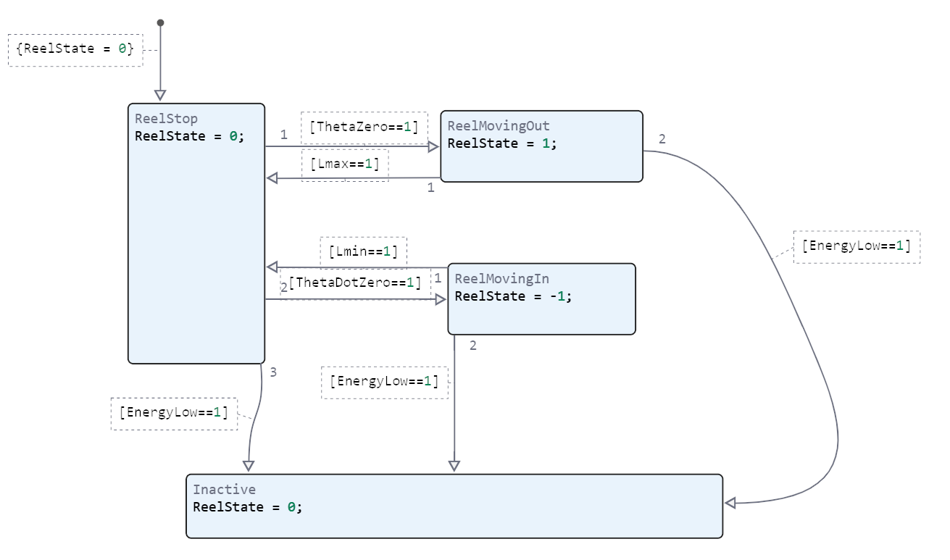Viewport: 950px width, 560px height.
Task: Click the arrowhead entering ReelMovingOut state
Action: [x=433, y=147]
